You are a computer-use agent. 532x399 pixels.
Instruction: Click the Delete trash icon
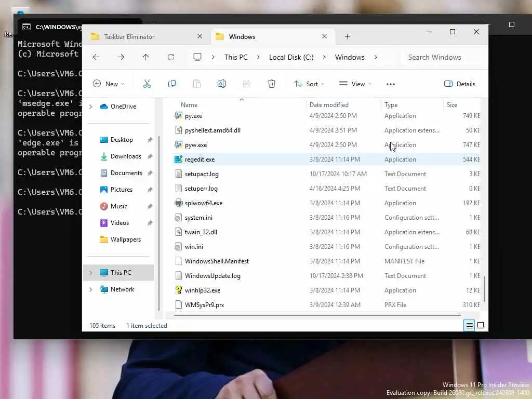pos(271,84)
